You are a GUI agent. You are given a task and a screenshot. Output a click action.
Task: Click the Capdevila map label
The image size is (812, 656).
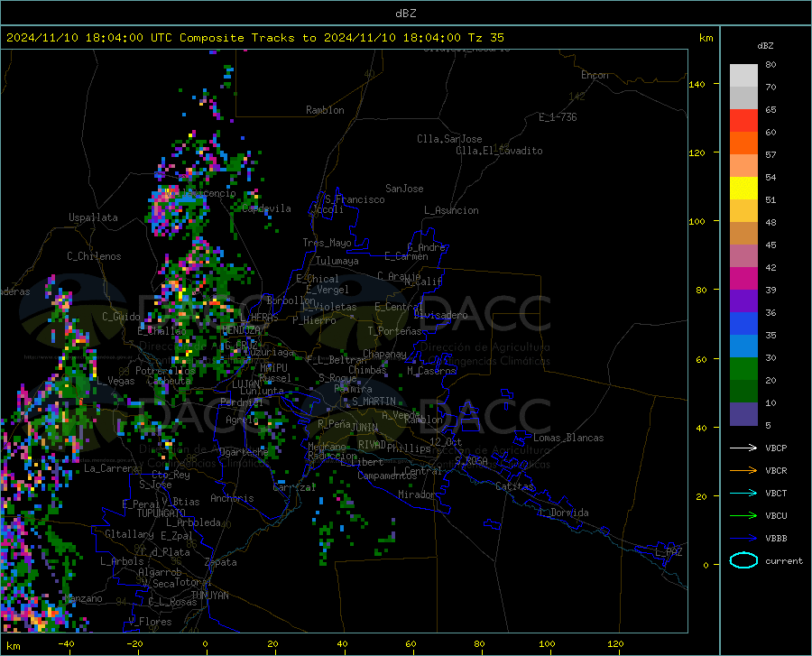click(267, 208)
